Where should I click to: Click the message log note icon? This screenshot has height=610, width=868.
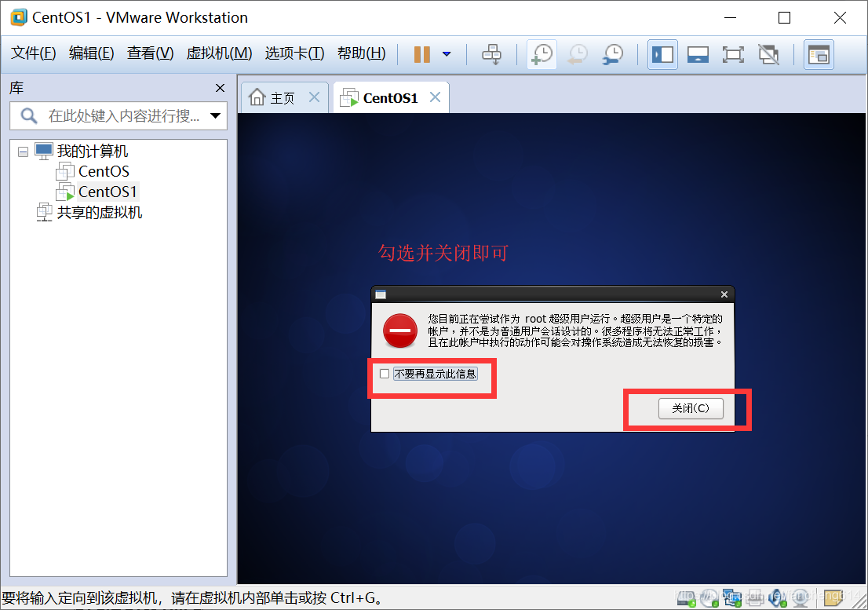[833, 597]
